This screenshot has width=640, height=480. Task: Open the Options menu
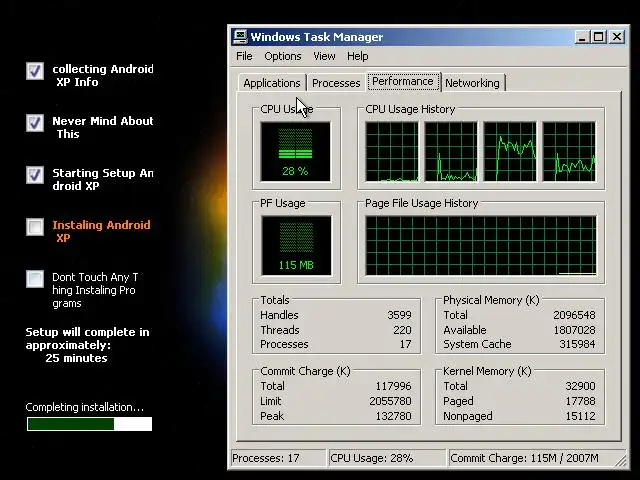(282, 56)
